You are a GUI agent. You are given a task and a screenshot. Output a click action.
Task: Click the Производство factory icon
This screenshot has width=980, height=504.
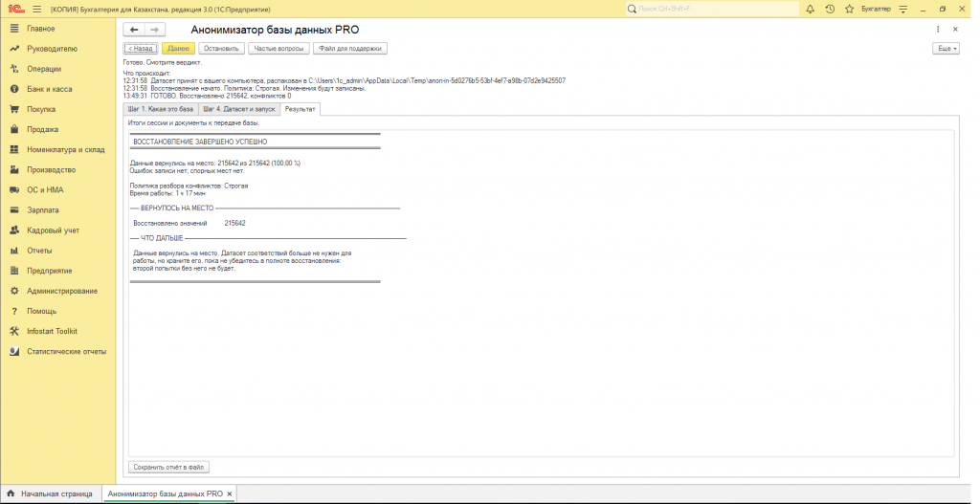point(14,170)
